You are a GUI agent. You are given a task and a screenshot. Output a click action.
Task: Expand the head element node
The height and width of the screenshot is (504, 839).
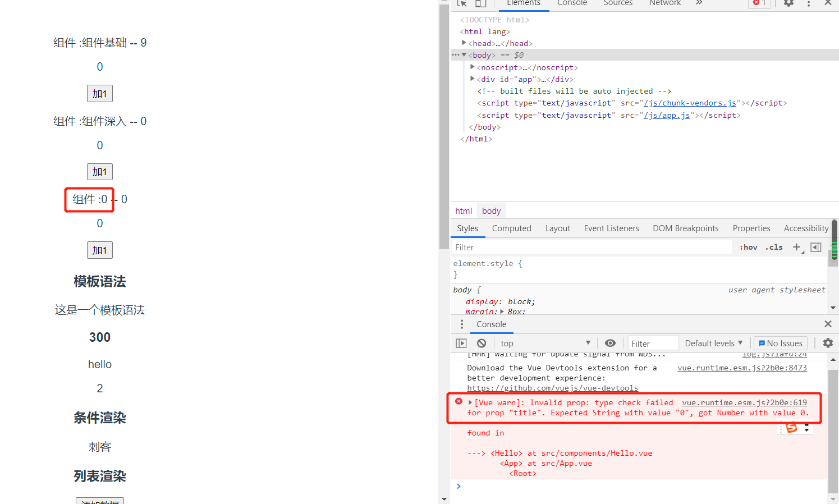[x=464, y=43]
